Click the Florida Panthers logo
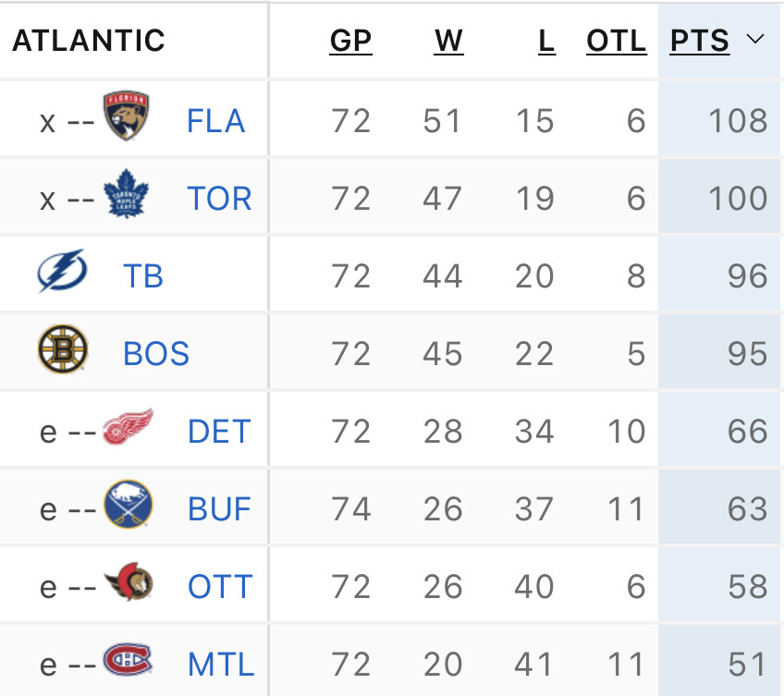Image resolution: width=784 pixels, height=696 pixels. 127,117
